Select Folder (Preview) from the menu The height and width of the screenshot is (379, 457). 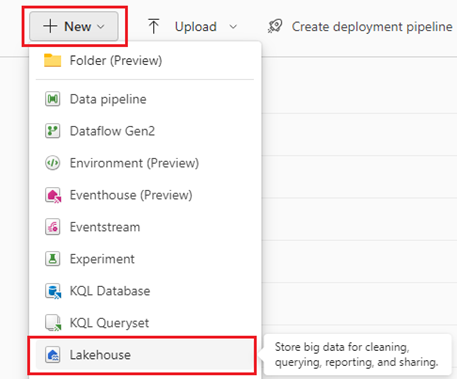click(x=145, y=61)
